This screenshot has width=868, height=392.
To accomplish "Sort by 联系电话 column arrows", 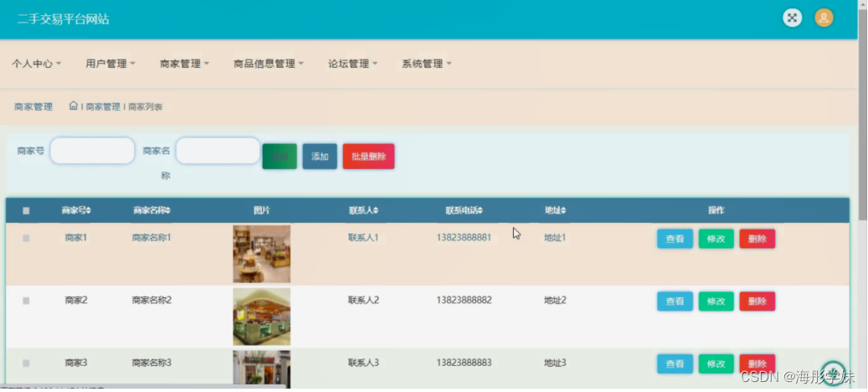I will pyautogui.click(x=480, y=210).
